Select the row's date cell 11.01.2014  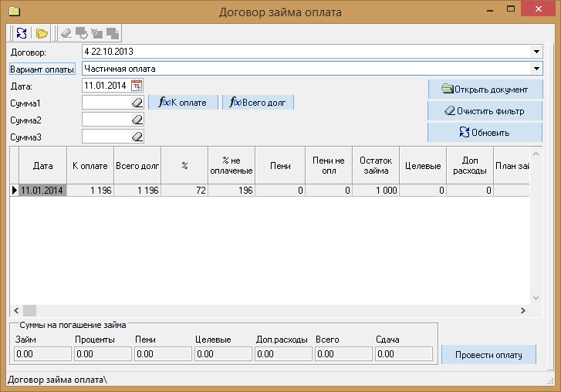(x=42, y=191)
